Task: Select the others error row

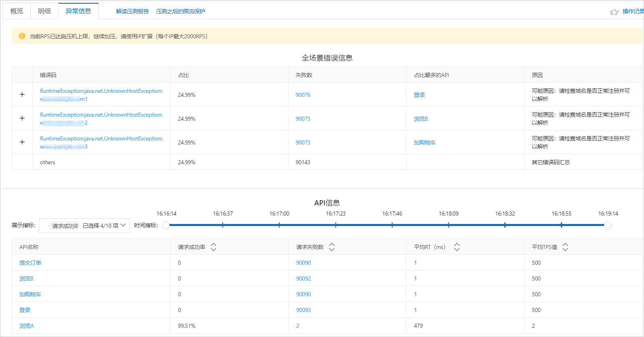Action: point(327,162)
